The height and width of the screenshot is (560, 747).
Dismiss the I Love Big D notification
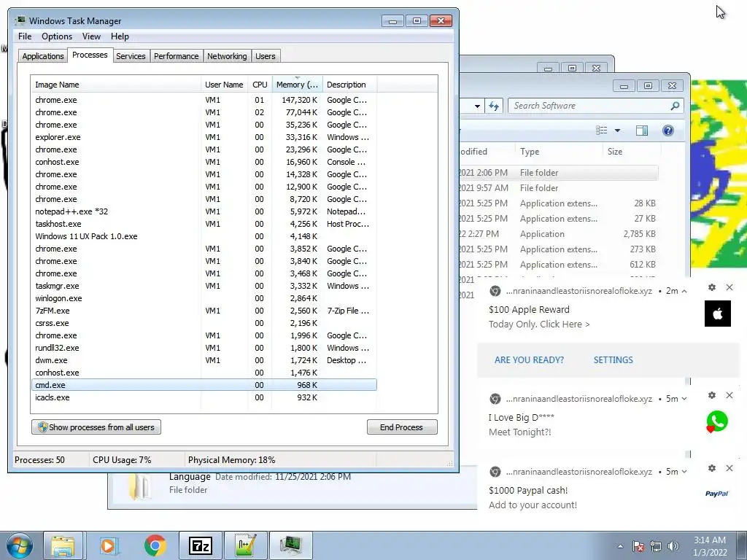tap(729, 395)
